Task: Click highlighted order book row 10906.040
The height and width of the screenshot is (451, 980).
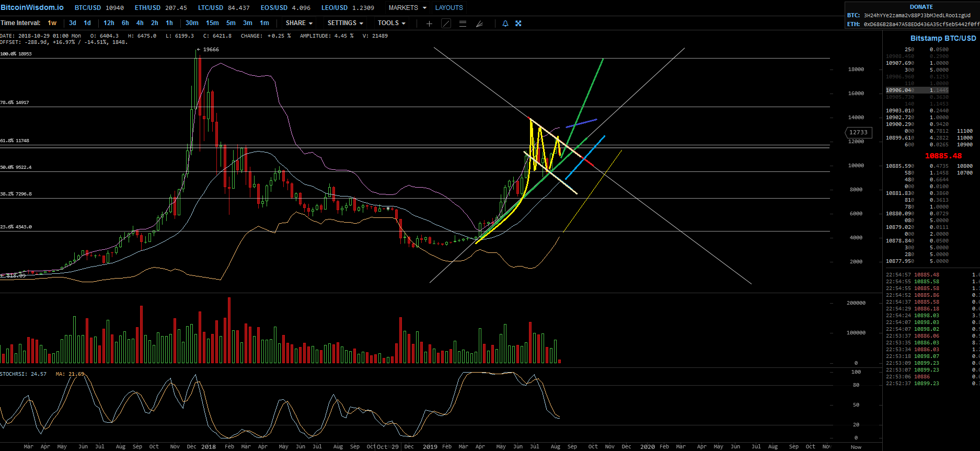Action: click(917, 90)
